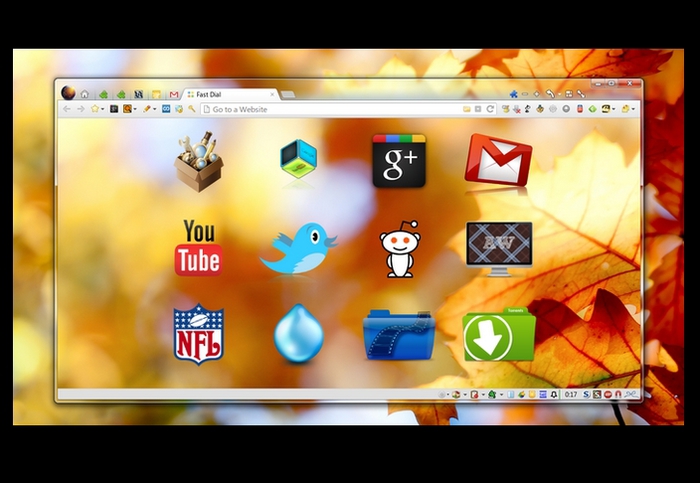700x483 pixels.
Task: Switch to the Fast Dial tab
Action: click(231, 94)
